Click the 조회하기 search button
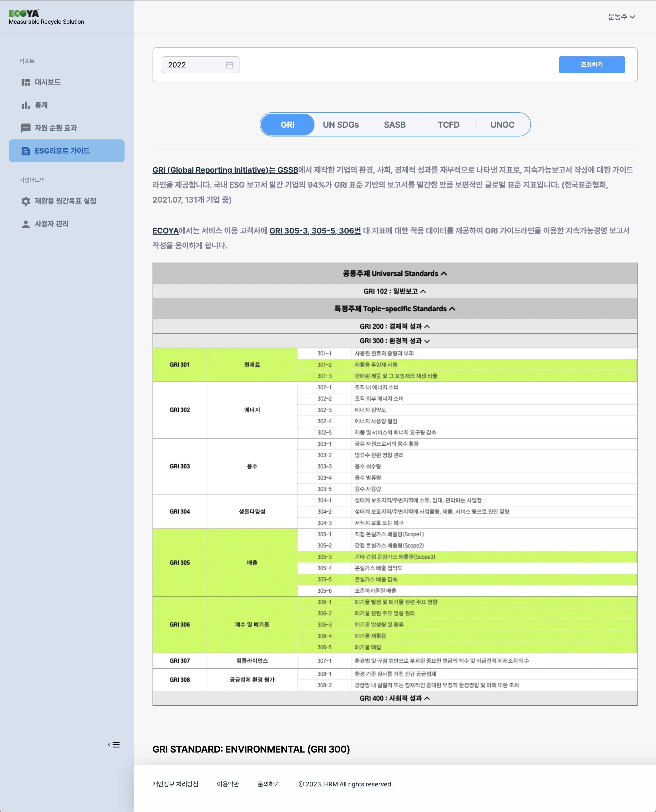This screenshot has height=812, width=656. (591, 65)
